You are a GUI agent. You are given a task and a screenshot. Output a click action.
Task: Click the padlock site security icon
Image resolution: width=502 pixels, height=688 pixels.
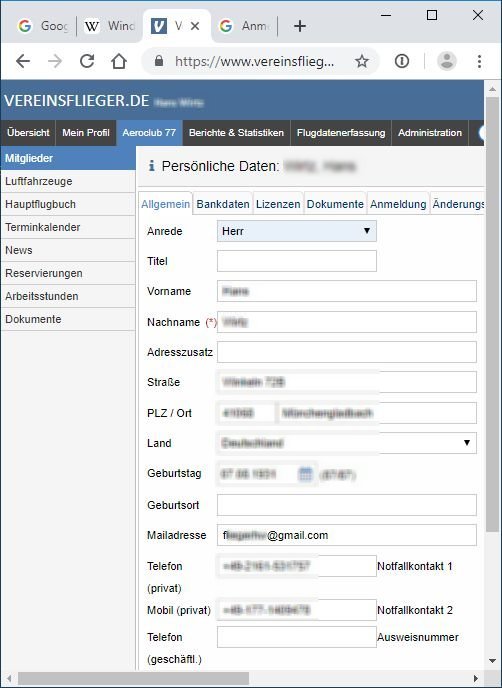pyautogui.click(x=159, y=61)
